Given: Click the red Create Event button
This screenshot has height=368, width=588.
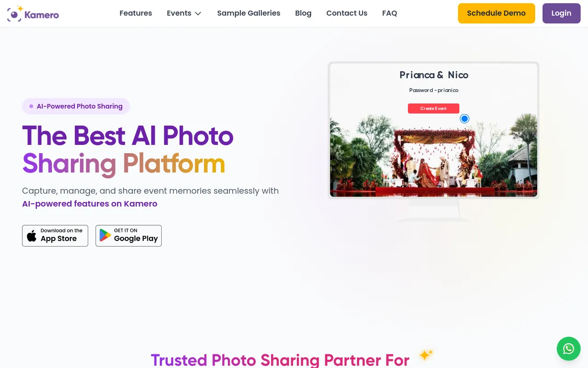Looking at the screenshot, I should [x=434, y=109].
